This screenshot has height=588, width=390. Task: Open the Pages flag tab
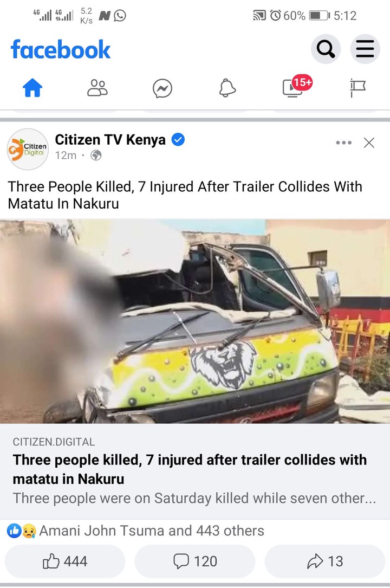357,88
